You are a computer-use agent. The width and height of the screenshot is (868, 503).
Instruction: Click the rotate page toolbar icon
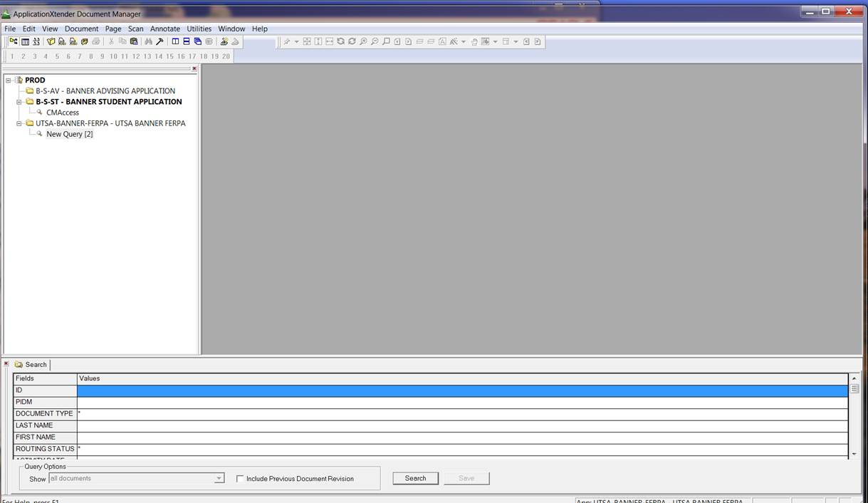point(341,42)
